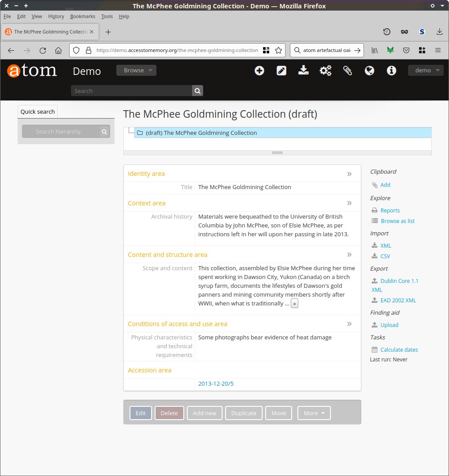449x476 pixels.
Task: Open the Admin gears icon
Action: point(326,71)
